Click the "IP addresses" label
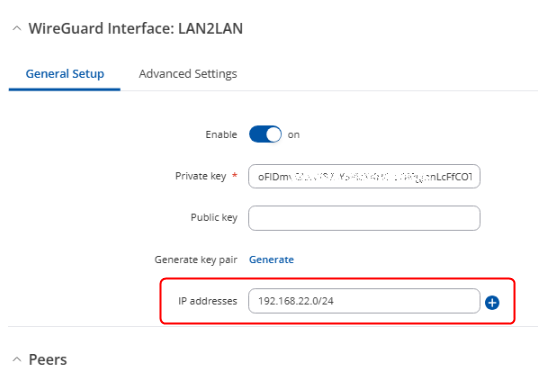Image resolution: width=538 pixels, height=373 pixels. (x=208, y=301)
